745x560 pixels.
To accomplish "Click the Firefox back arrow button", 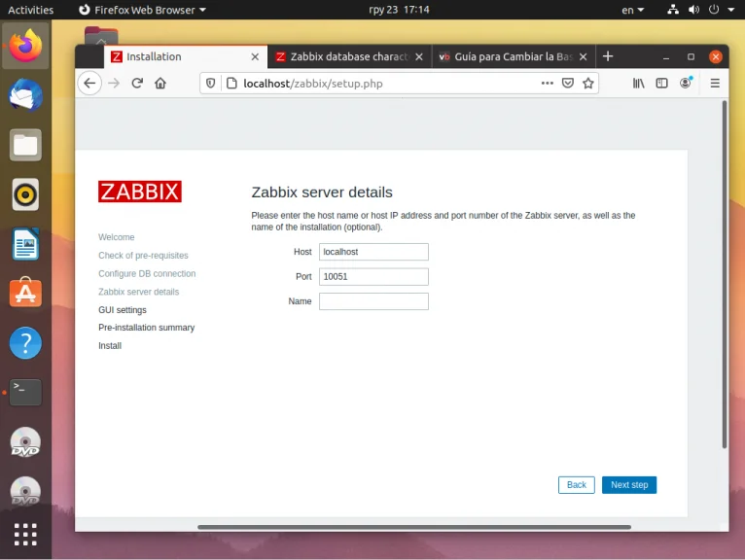I will coord(89,84).
